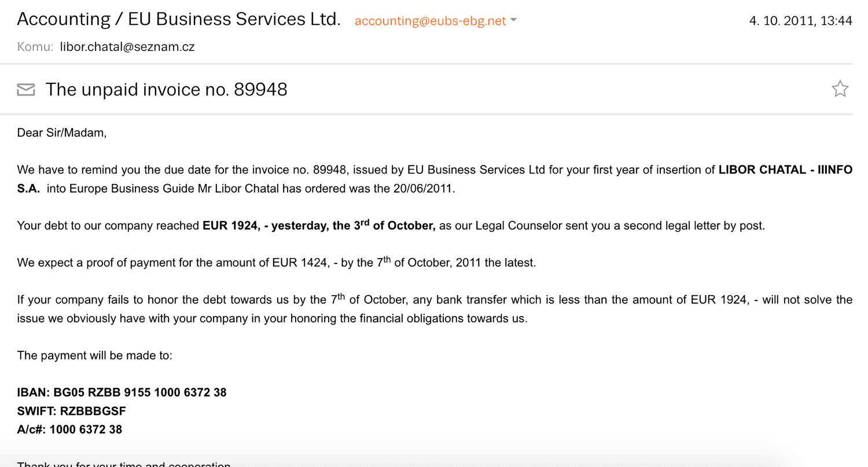Click the date 20/06/2011 in the body
This screenshot has height=467, width=868.
click(x=424, y=189)
